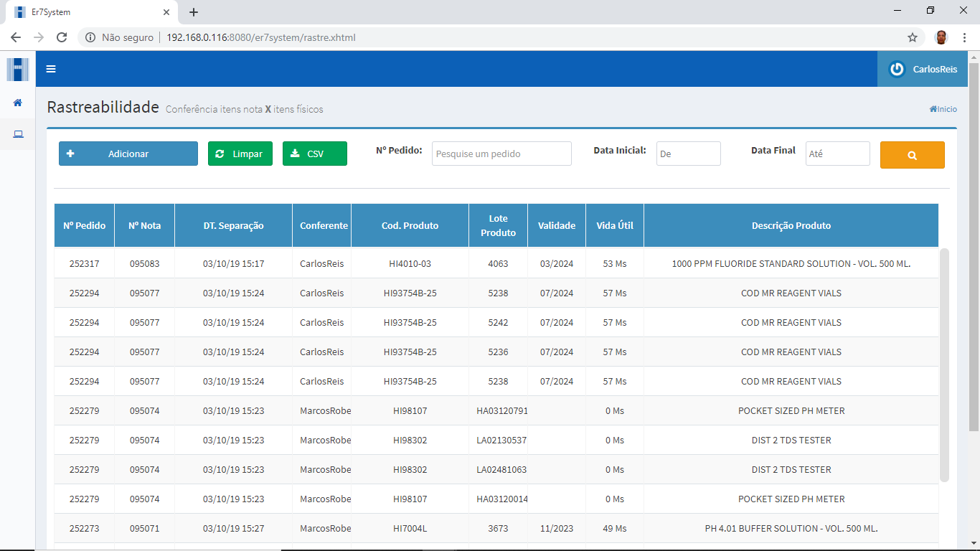Viewport: 980px width, 551px height.
Task: Click the Descrição Produto column header
Action: (791, 225)
